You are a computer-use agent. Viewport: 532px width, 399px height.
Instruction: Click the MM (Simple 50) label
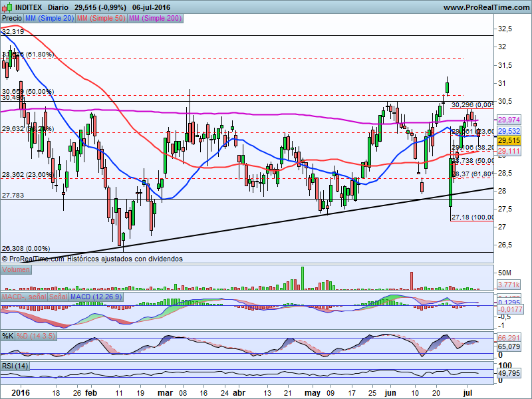(100, 18)
